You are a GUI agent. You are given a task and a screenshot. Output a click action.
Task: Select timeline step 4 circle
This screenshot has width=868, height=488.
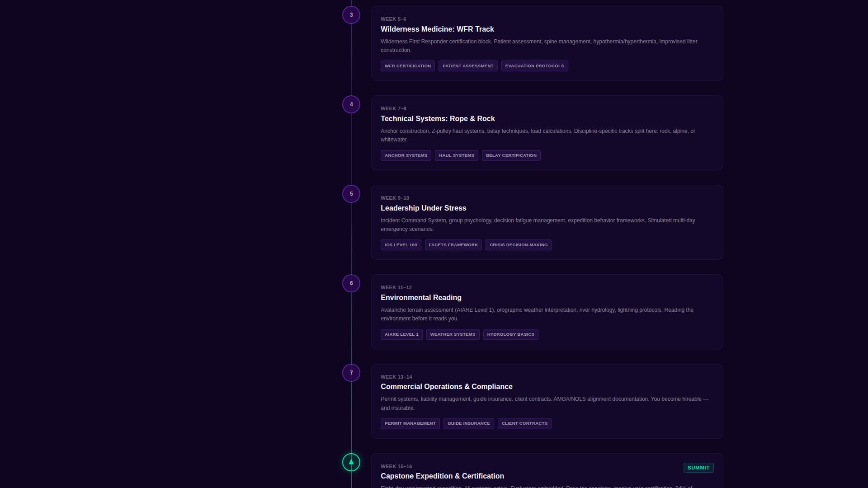point(351,104)
